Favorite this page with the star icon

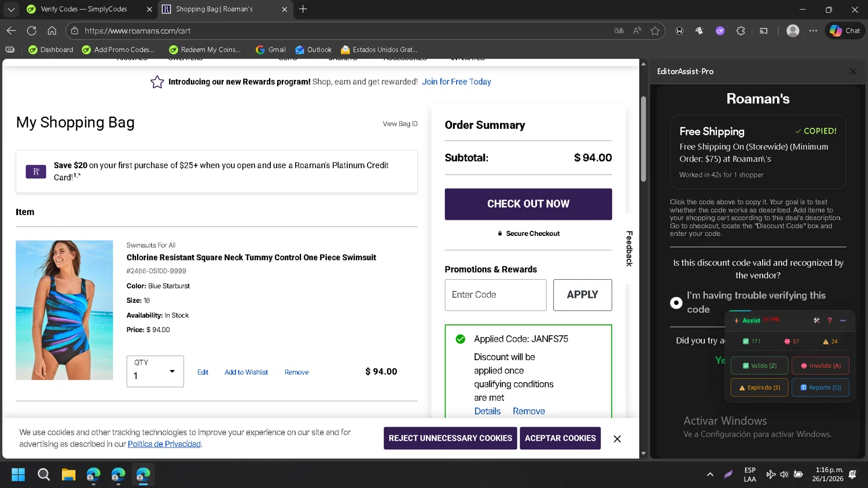[655, 31]
